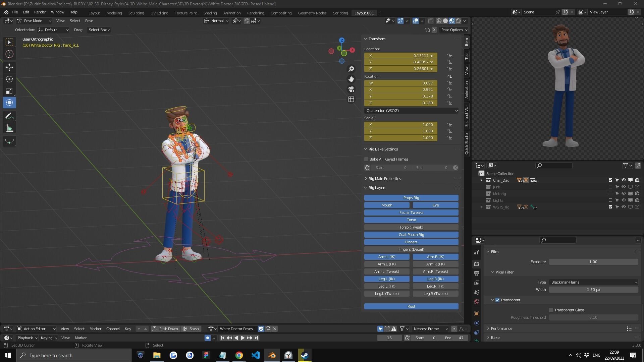Toggle the Torso (Tweak) rig layer button
This screenshot has width=644, height=362.
pyautogui.click(x=411, y=227)
